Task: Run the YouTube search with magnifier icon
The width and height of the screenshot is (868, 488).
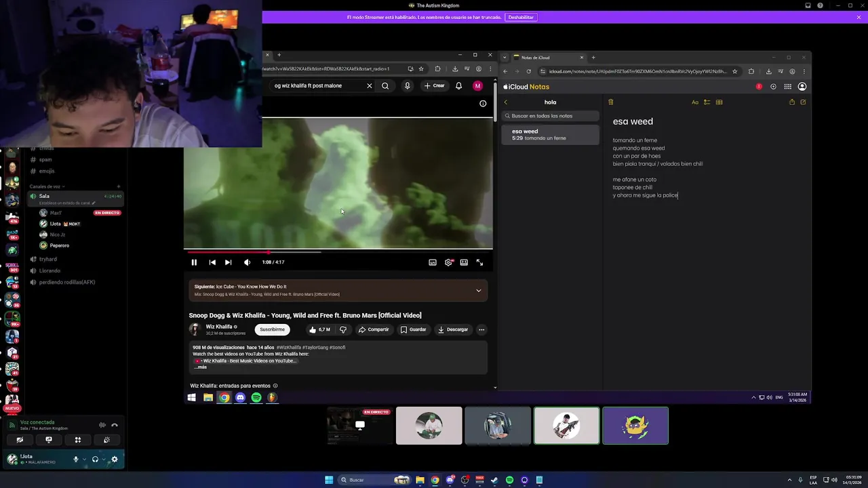Action: [385, 86]
